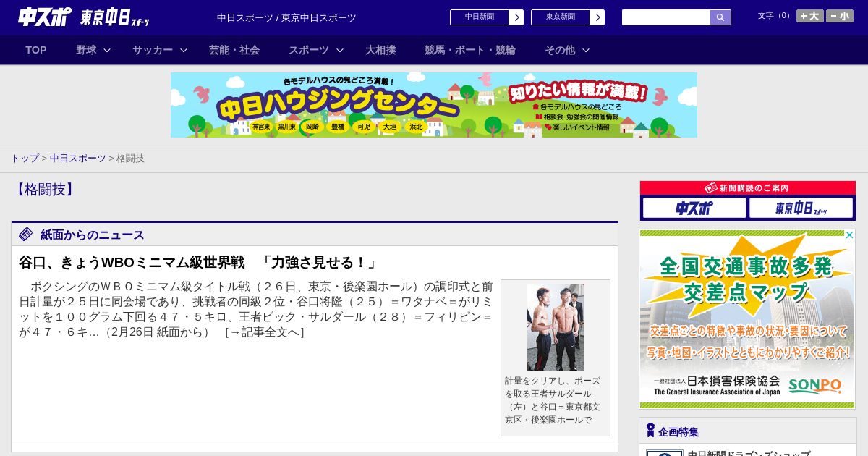The width and height of the screenshot is (868, 456).
Task: Click the 【格闘技】 page heading
Action: point(45,190)
